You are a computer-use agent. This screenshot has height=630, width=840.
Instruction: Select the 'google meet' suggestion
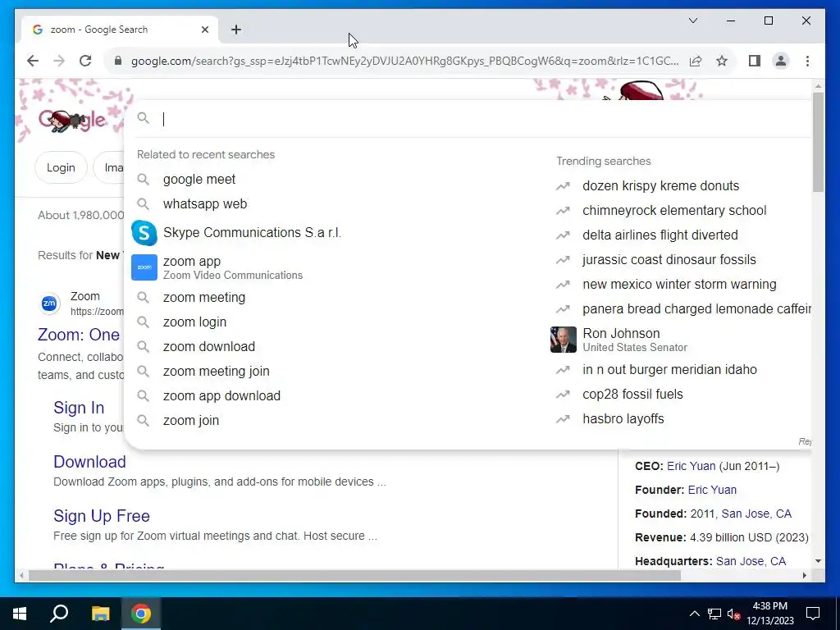pyautogui.click(x=199, y=180)
